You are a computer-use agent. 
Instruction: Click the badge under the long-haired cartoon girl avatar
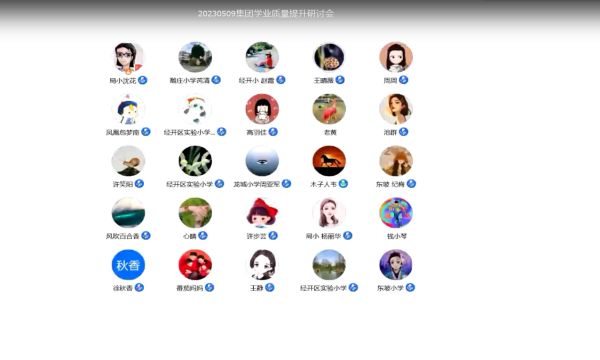403,80
